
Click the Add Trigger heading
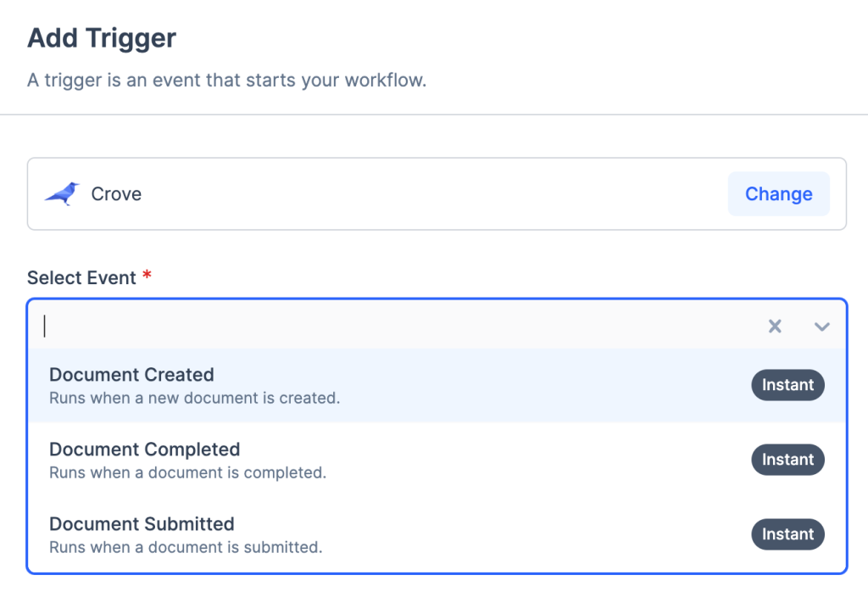[102, 38]
